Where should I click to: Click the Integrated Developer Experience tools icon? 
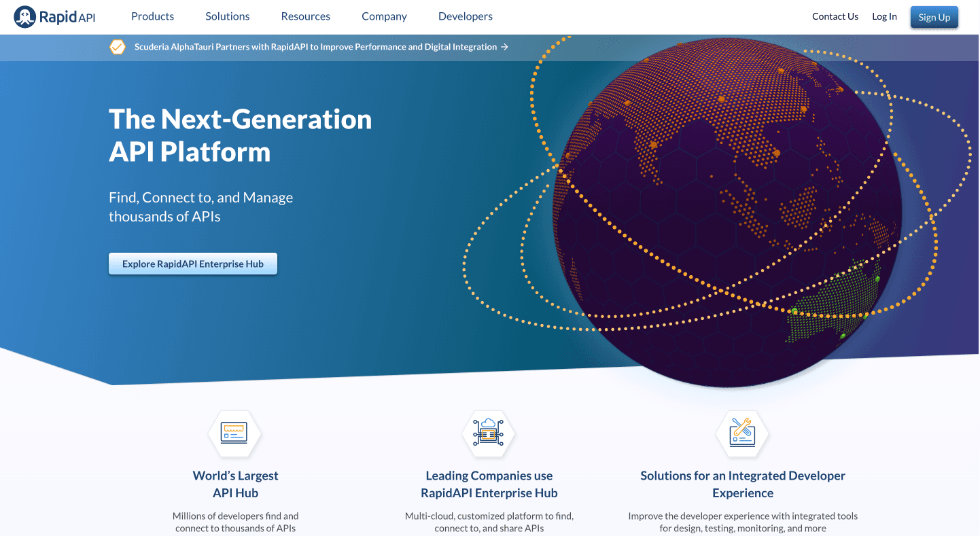[742, 433]
